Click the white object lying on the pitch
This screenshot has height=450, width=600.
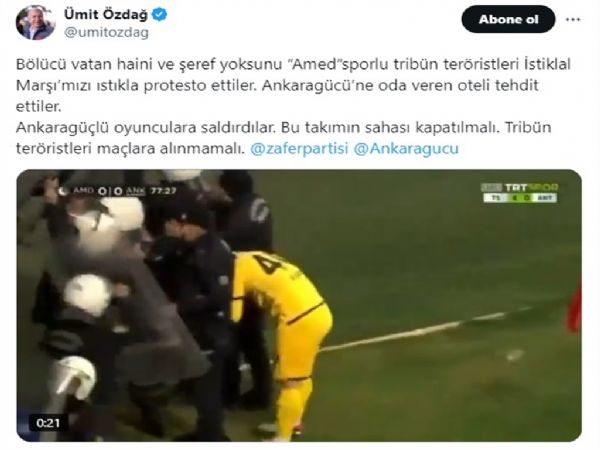pos(514,355)
